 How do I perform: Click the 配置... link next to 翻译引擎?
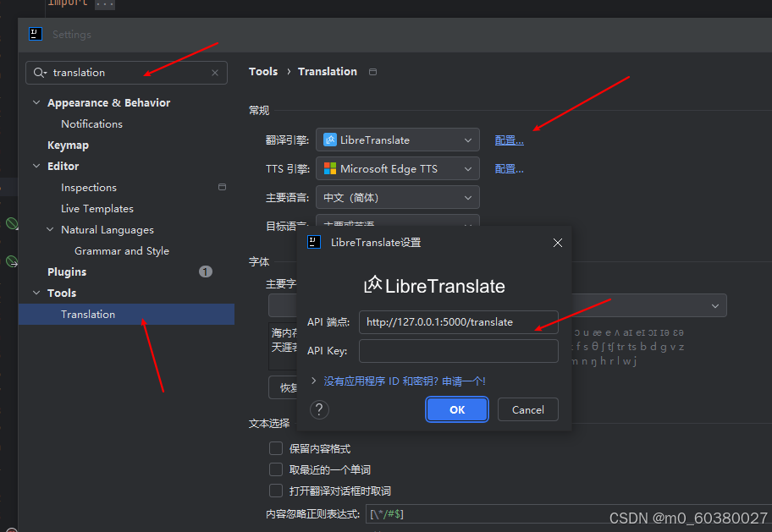[x=509, y=140]
